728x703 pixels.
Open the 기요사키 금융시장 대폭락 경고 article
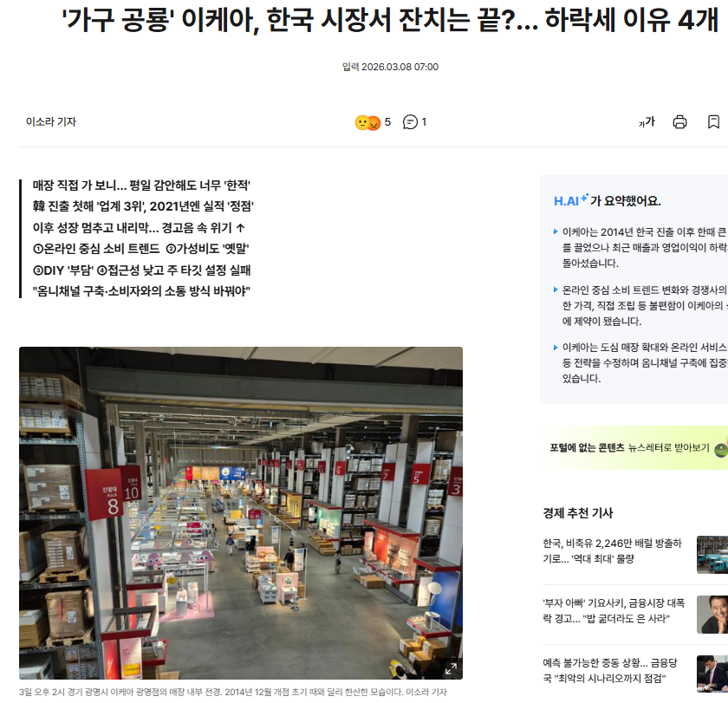[614, 610]
